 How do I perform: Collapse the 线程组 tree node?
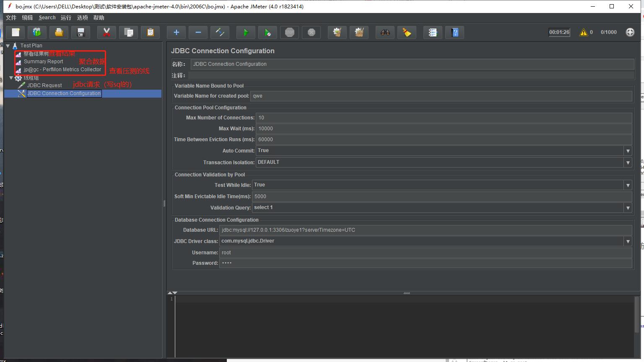click(x=11, y=78)
